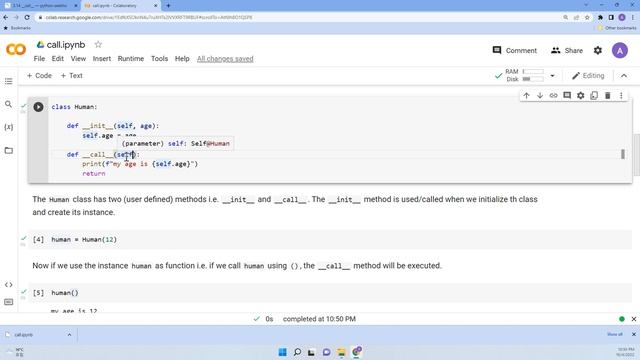Open the View menu
The width and height of the screenshot is (640, 360).
78,59
